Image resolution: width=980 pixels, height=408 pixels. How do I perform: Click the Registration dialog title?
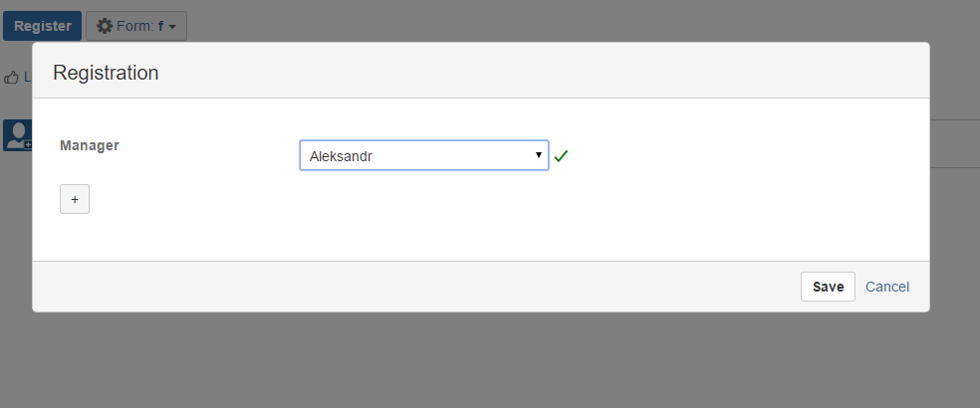tap(106, 72)
